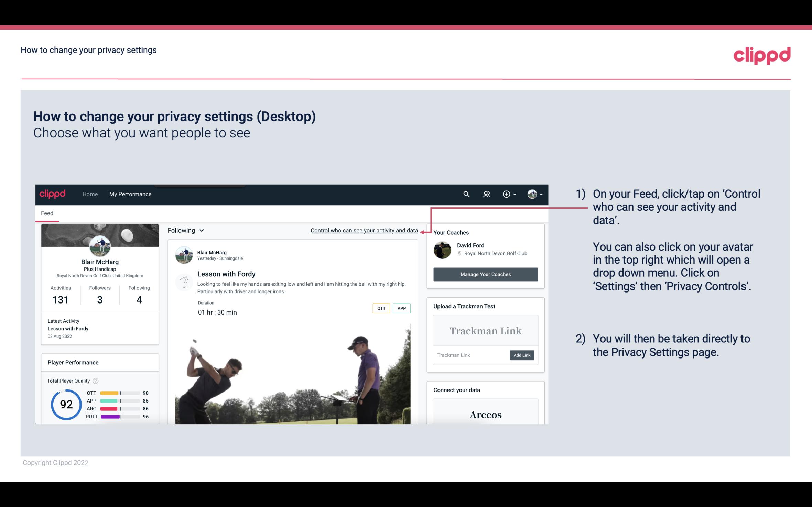Click 'Control who can see your activity and data'

[364, 230]
